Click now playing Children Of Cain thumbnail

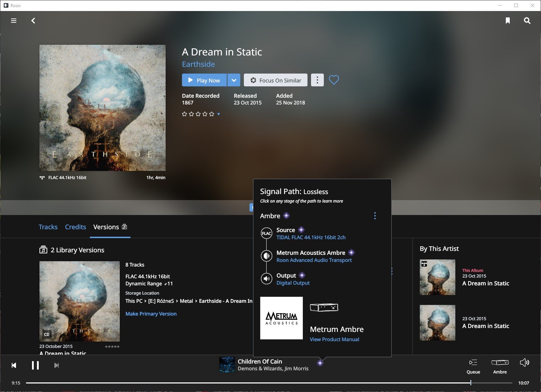227,365
